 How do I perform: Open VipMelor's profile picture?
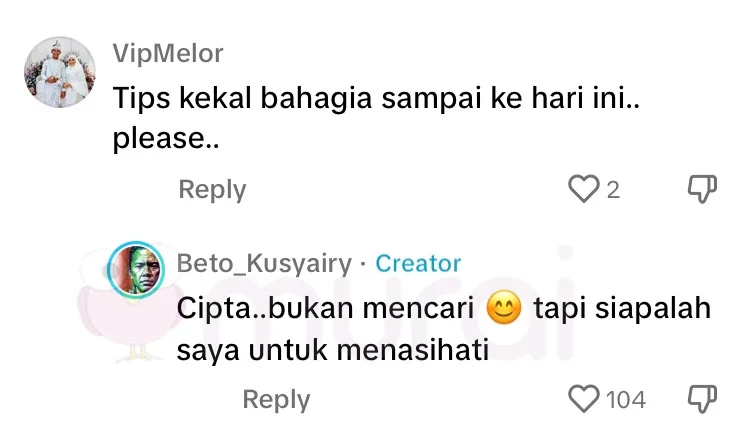tap(59, 72)
